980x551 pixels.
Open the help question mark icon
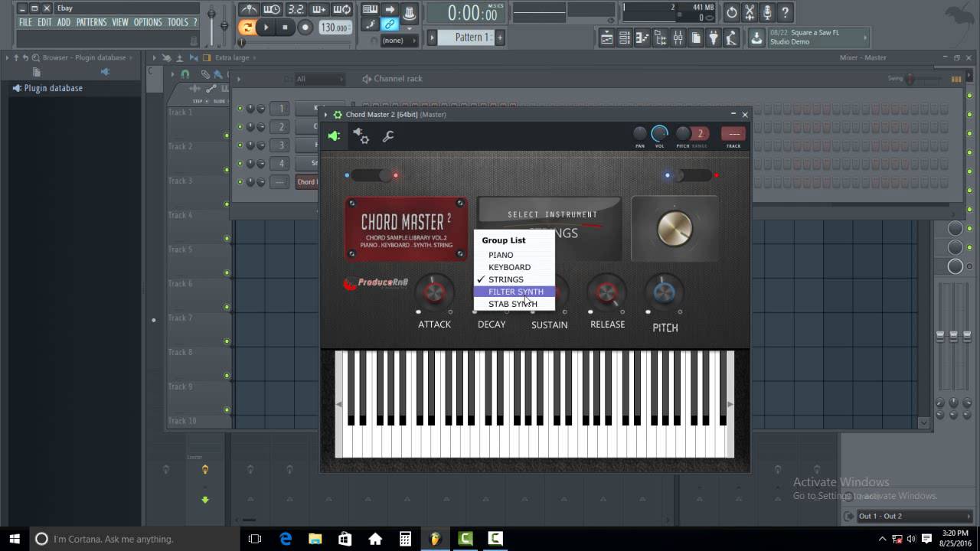pyautogui.click(x=786, y=12)
